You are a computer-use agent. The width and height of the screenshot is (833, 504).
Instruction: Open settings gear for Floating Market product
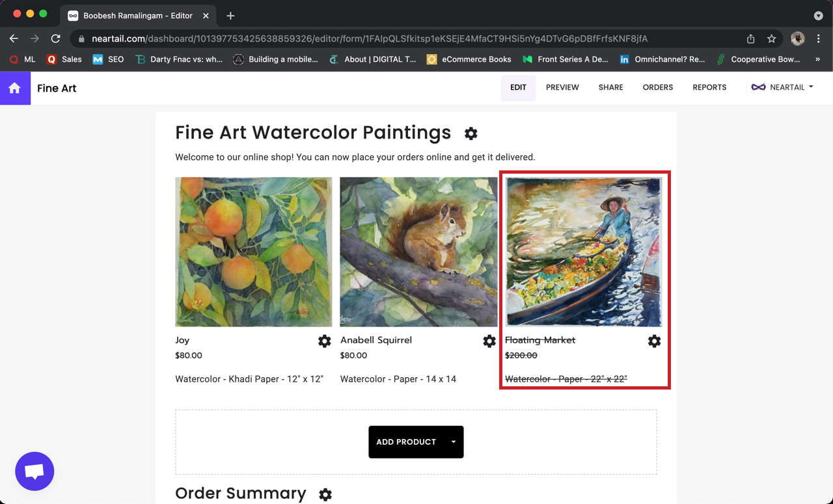click(654, 341)
